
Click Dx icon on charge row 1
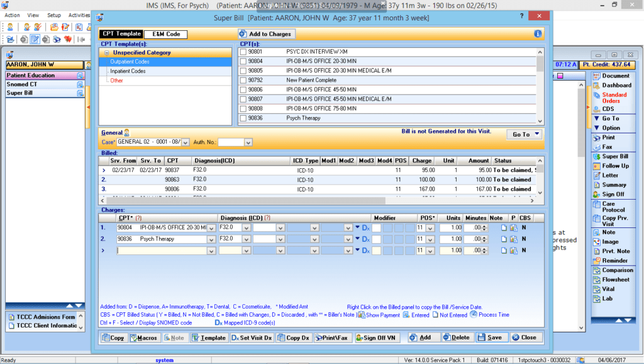[365, 227]
